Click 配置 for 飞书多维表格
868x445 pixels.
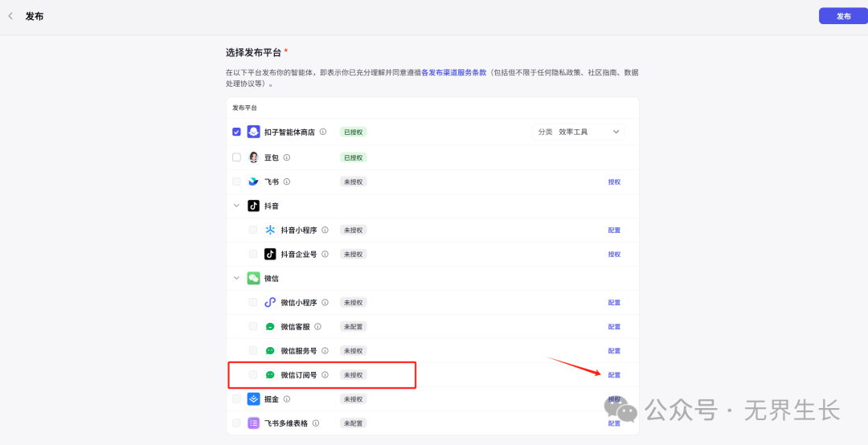pyautogui.click(x=615, y=423)
